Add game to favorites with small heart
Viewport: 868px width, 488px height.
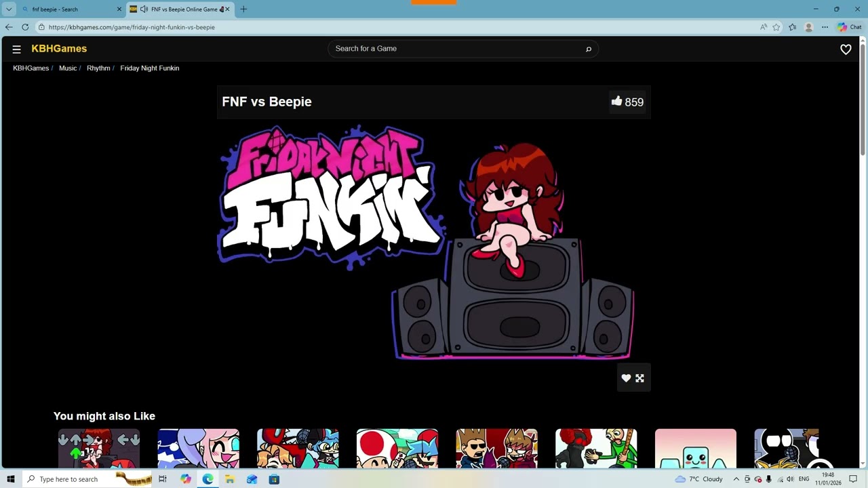click(627, 378)
